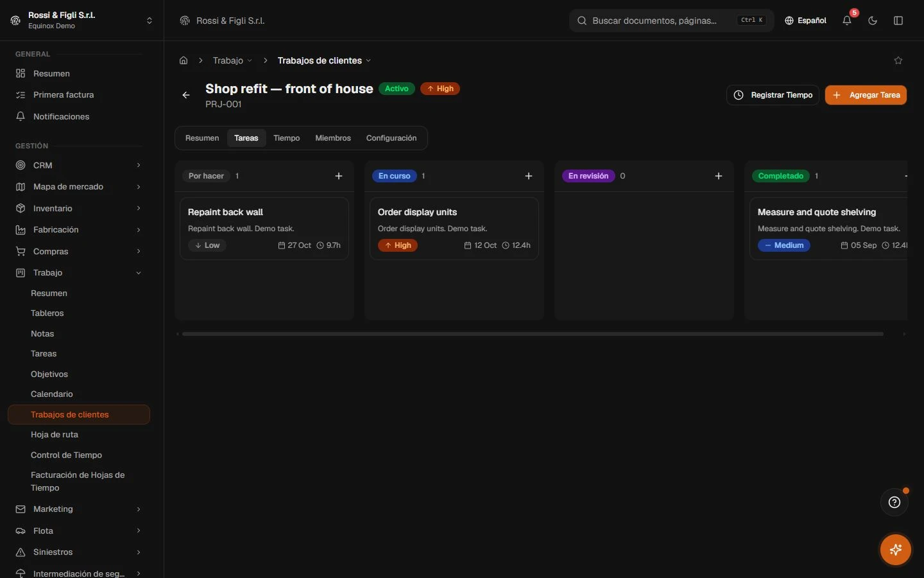Go back with the left arrow
Screen dimensions: 924x578
pos(186,95)
